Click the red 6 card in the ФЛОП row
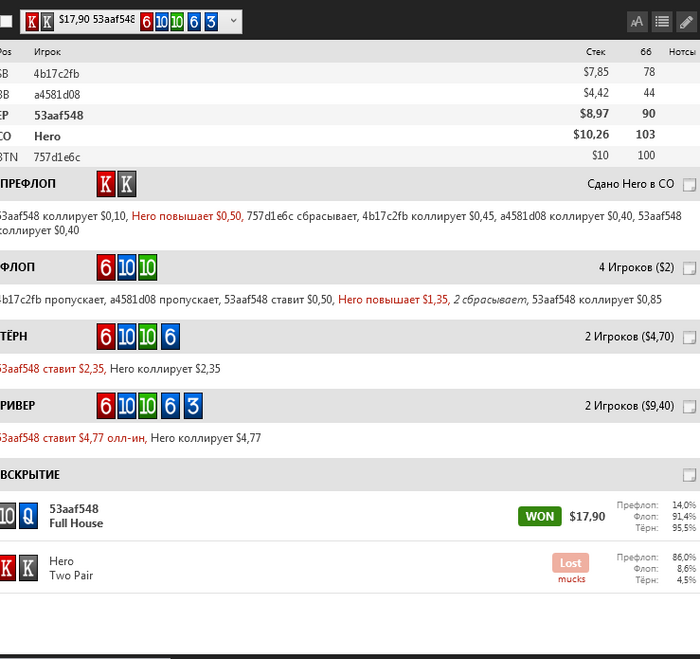Viewport: 700px width, 659px height. 106,267
